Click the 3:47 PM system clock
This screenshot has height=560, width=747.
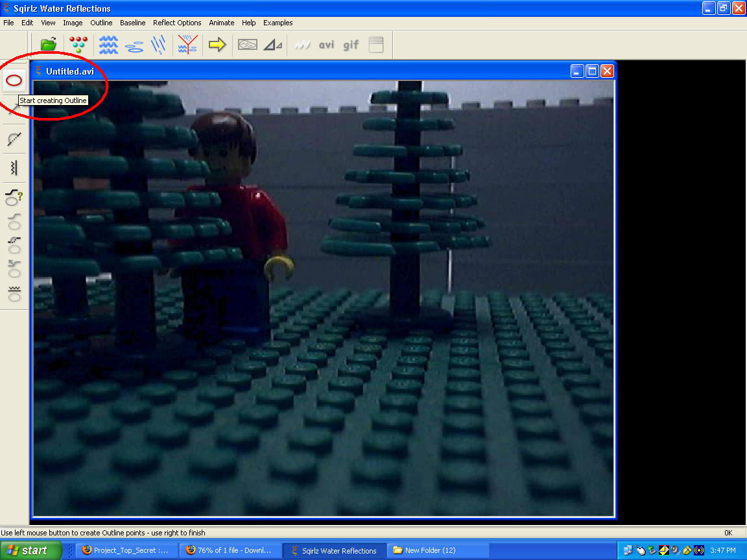tap(723, 550)
